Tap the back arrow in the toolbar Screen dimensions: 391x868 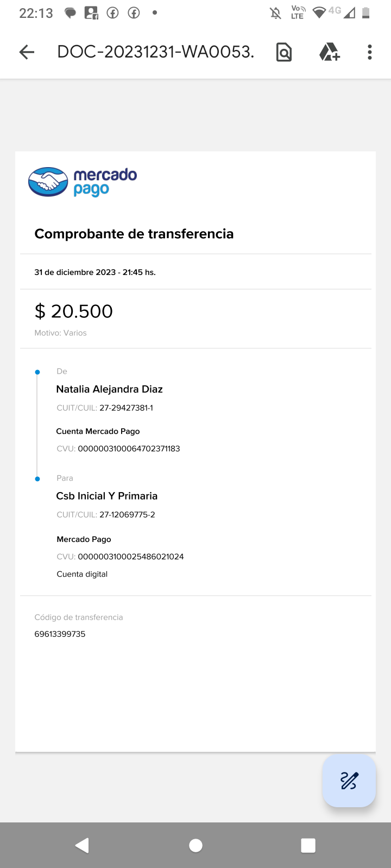[x=27, y=52]
